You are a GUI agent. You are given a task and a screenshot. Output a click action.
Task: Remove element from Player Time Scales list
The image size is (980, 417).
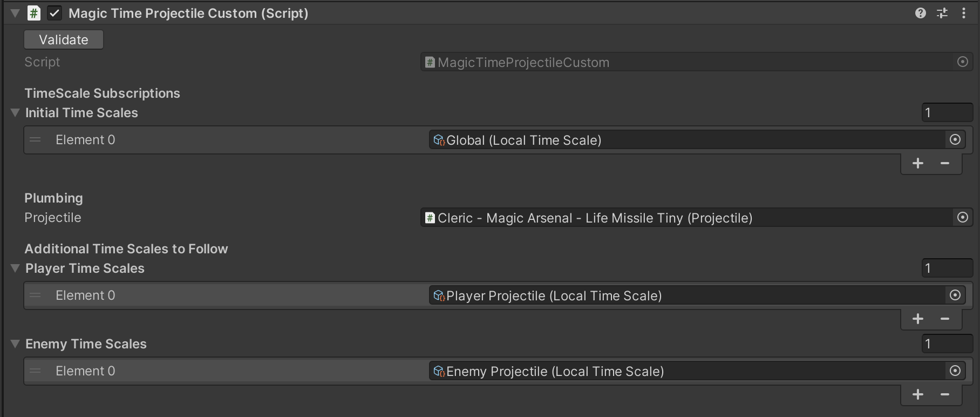pyautogui.click(x=945, y=319)
